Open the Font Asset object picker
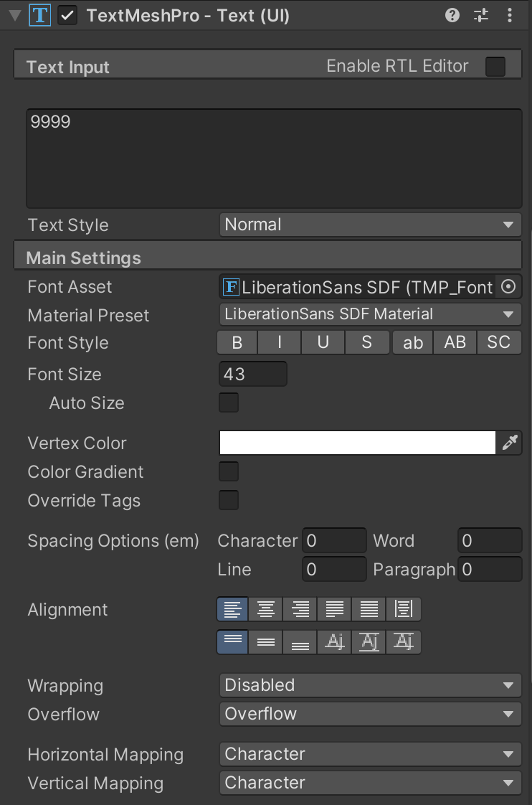The image size is (532, 805). tap(508, 287)
